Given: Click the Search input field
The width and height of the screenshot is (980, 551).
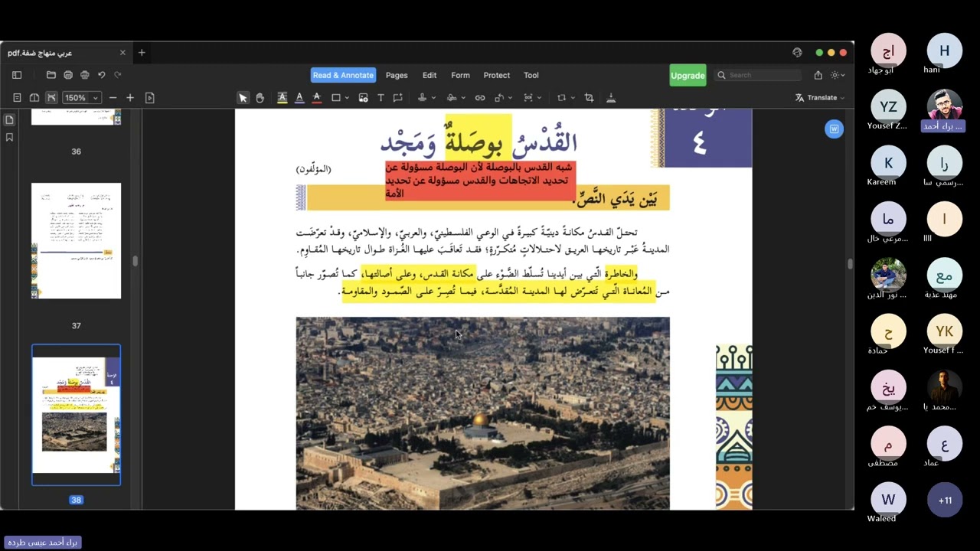Looking at the screenshot, I should click(758, 75).
